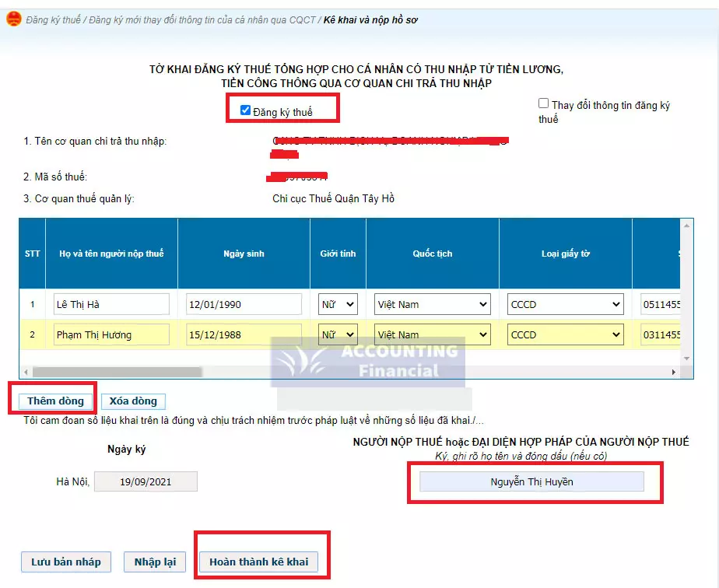Open gender dropdown for Phạm Thị Hương
This screenshot has width=719, height=588.
point(338,334)
